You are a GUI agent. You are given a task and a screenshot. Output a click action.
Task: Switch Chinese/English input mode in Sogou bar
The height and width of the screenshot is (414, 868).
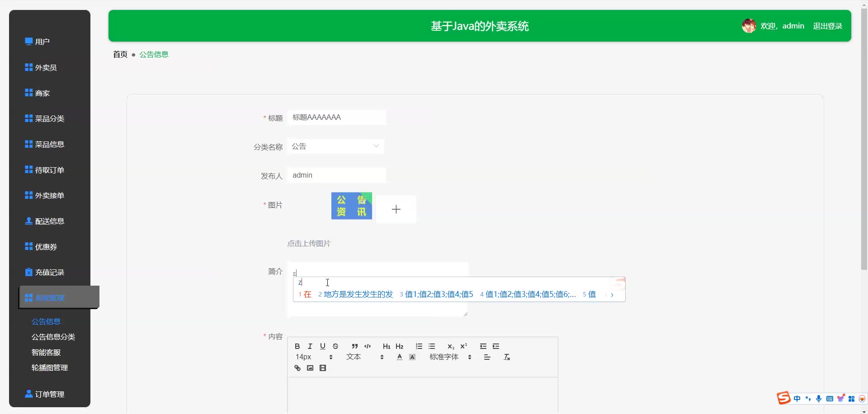(x=797, y=399)
